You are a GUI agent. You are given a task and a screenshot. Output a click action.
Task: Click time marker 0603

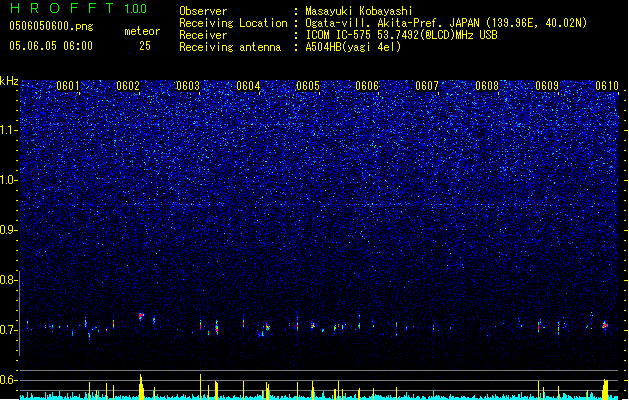point(188,86)
